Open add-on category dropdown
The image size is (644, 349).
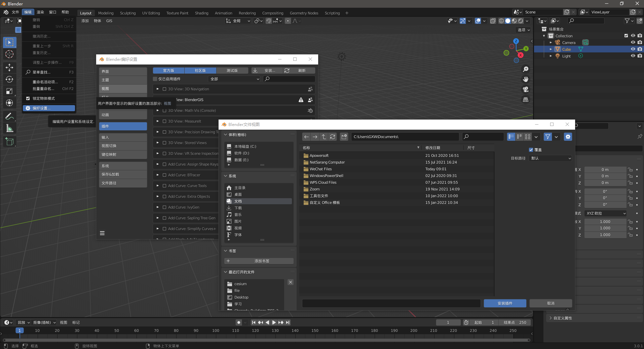[234, 79]
